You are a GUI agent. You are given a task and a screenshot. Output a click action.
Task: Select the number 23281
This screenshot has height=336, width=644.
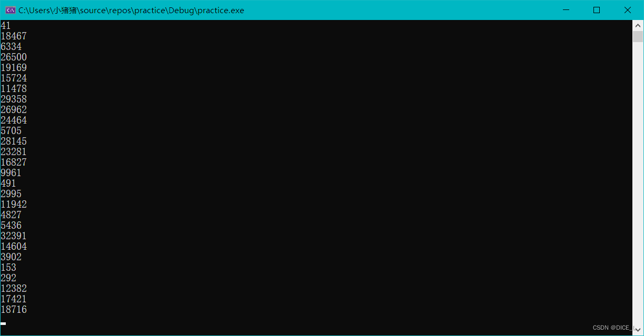point(14,152)
